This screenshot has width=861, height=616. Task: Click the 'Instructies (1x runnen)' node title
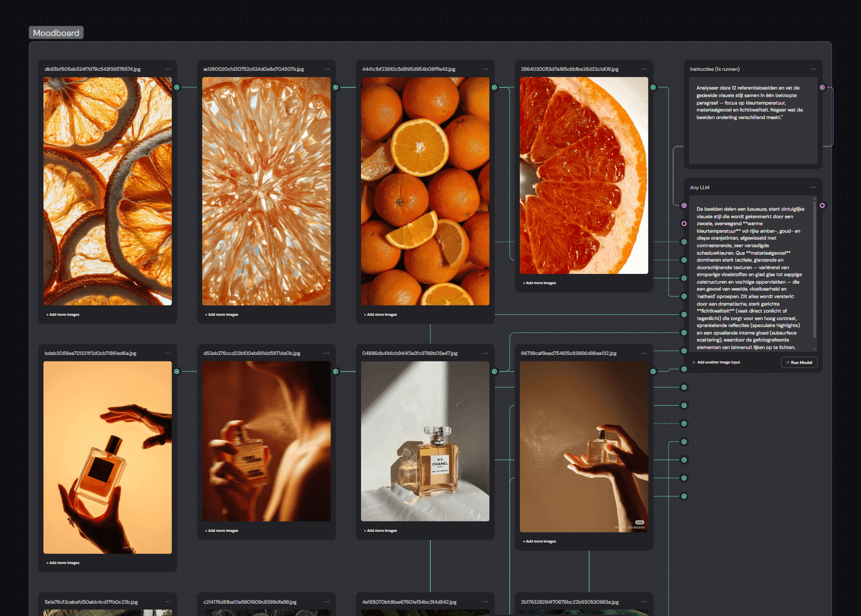point(715,69)
